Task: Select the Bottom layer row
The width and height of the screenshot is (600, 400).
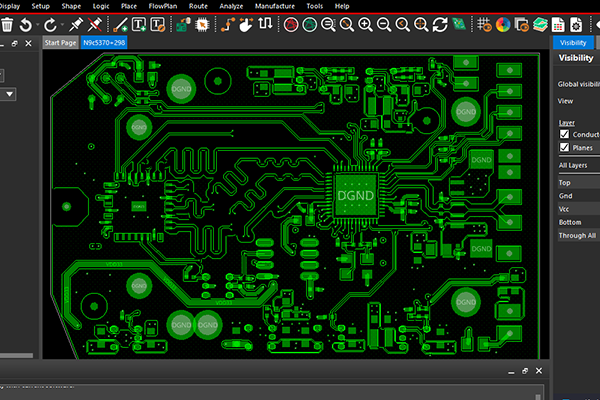Action: (578, 222)
